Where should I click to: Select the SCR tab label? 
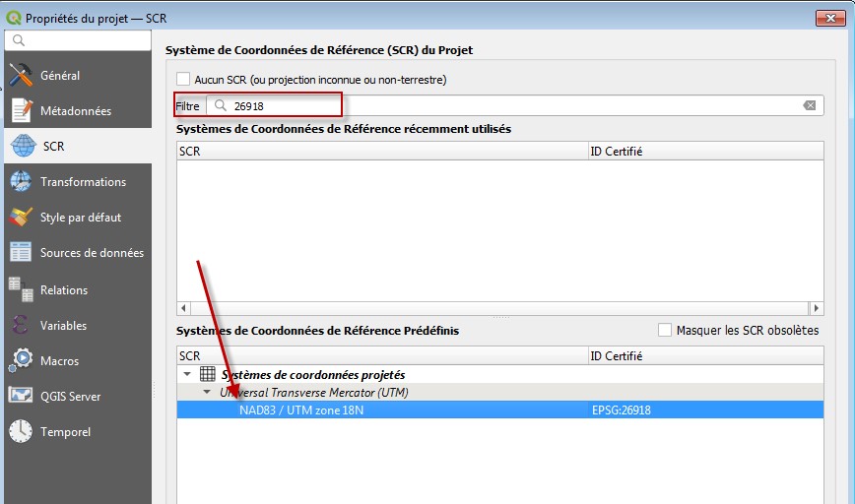[53, 147]
